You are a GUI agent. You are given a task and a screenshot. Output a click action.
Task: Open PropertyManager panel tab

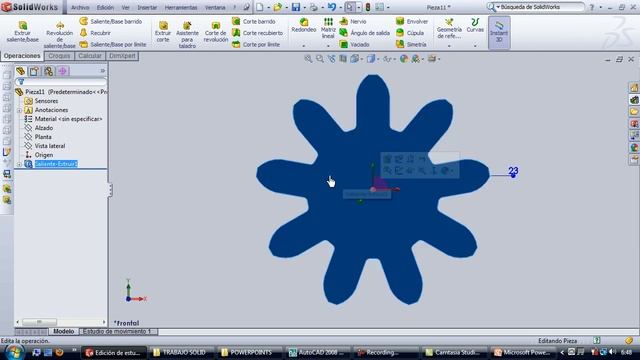coord(34,71)
